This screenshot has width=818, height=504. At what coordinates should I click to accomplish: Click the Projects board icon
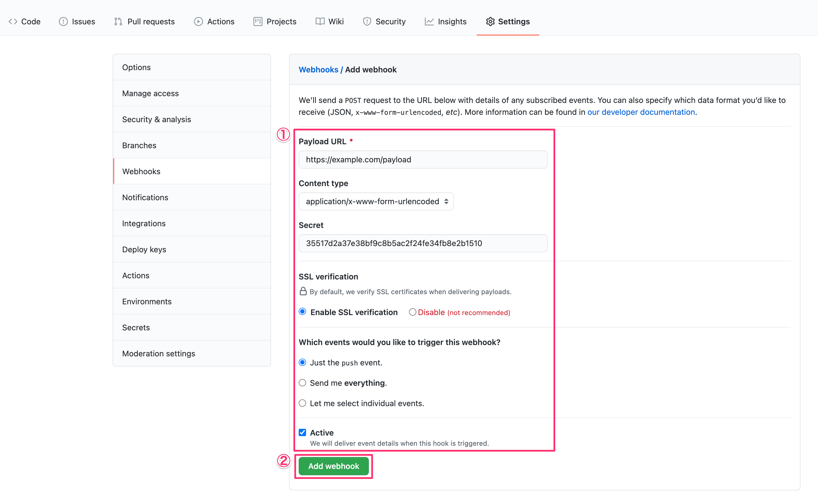[x=258, y=22]
